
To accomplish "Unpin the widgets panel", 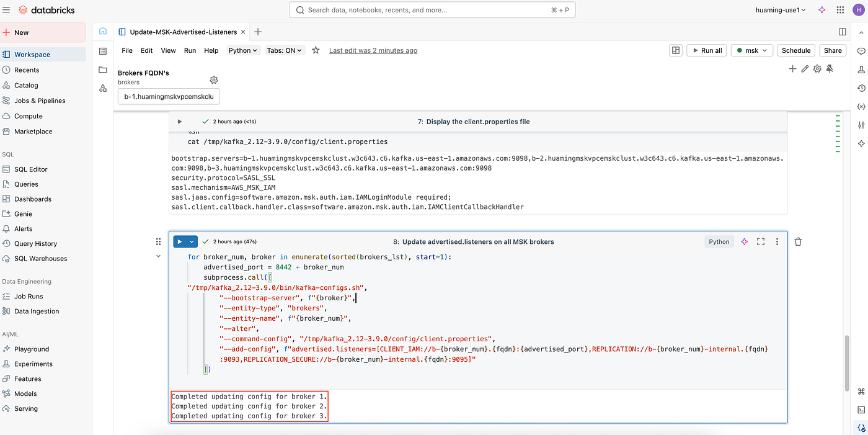I will [830, 69].
